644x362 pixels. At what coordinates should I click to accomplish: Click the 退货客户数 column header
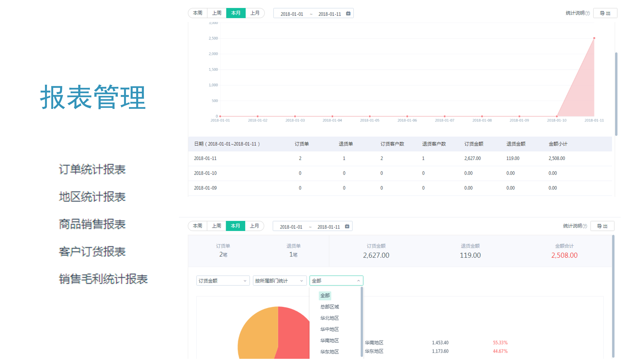pyautogui.click(x=434, y=144)
